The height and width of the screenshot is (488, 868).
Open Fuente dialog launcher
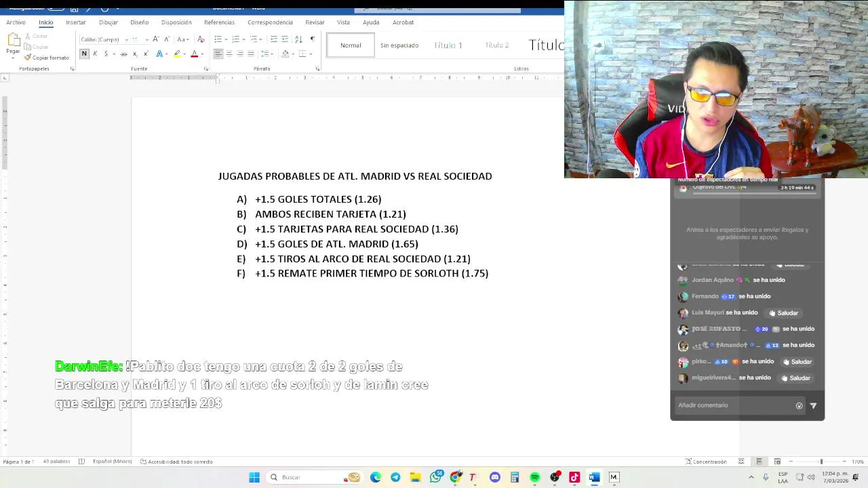point(205,68)
